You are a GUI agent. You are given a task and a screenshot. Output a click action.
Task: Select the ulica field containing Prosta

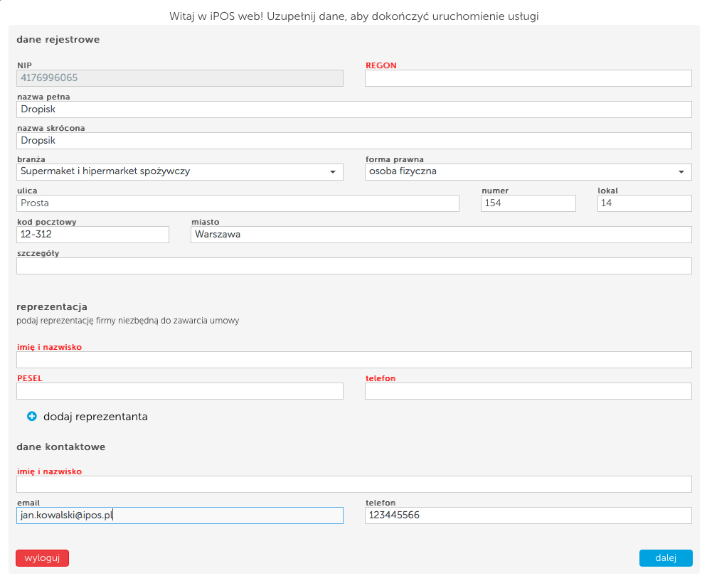[238, 203]
